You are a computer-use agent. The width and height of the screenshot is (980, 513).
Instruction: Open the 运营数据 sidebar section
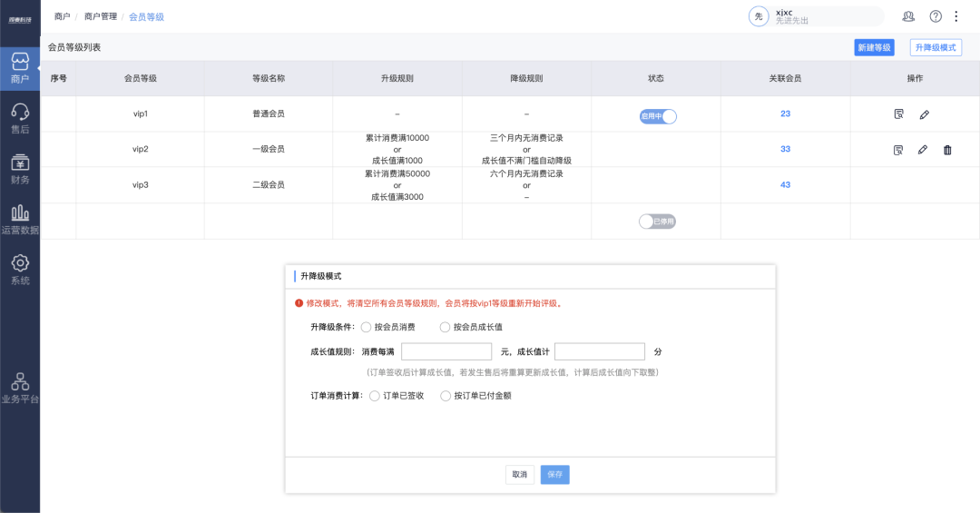tap(20, 220)
